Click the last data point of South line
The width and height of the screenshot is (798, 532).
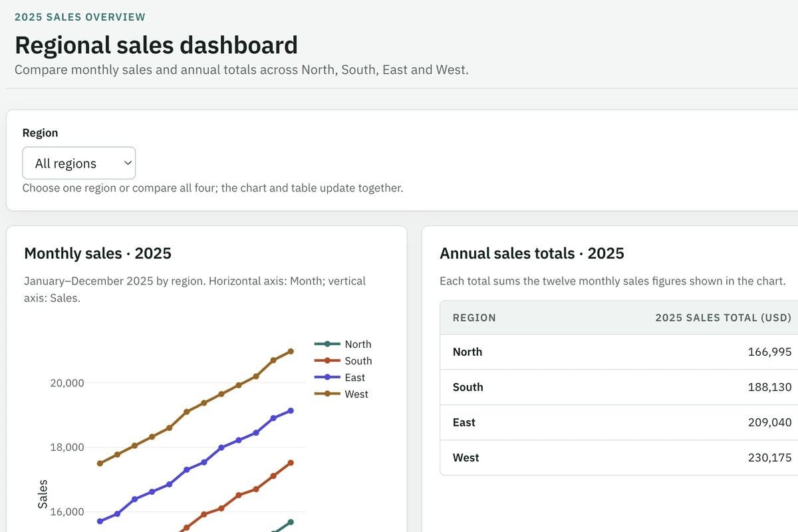pyautogui.click(x=291, y=463)
